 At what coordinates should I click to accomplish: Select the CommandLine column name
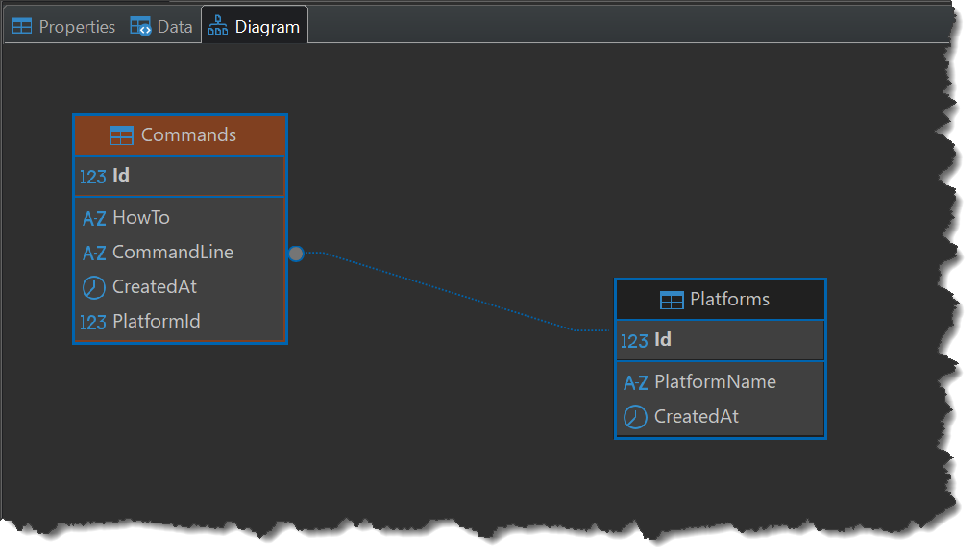pos(173,253)
